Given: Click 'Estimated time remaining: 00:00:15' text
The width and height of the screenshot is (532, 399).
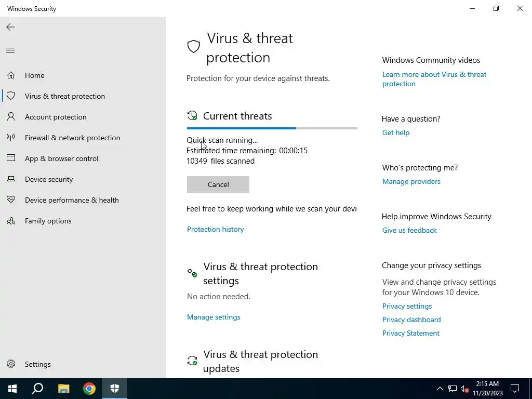Looking at the screenshot, I should [247, 150].
